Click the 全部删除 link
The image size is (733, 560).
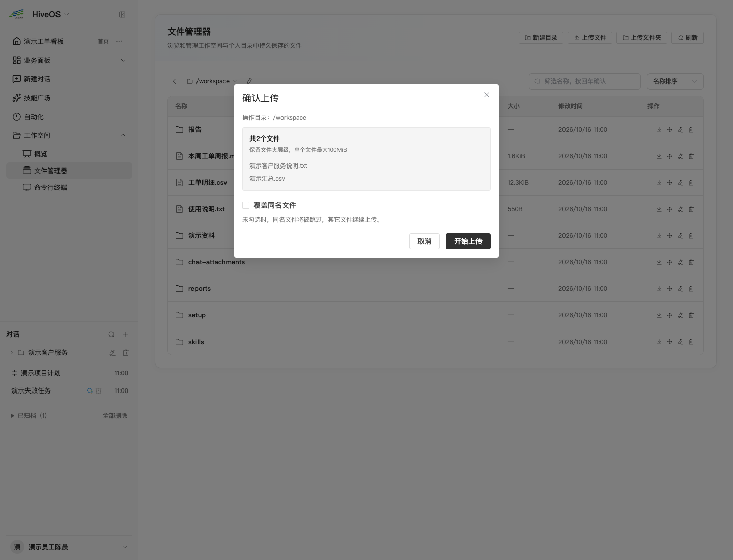(x=115, y=416)
